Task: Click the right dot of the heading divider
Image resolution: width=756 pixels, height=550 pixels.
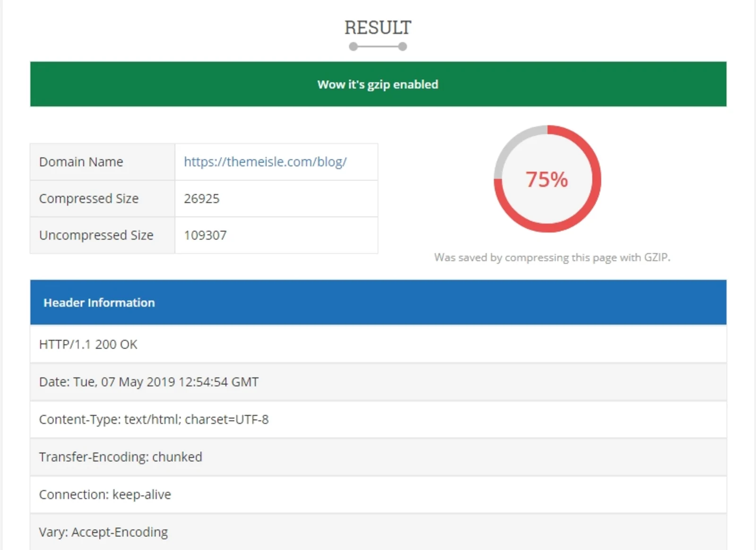Action: (x=403, y=46)
